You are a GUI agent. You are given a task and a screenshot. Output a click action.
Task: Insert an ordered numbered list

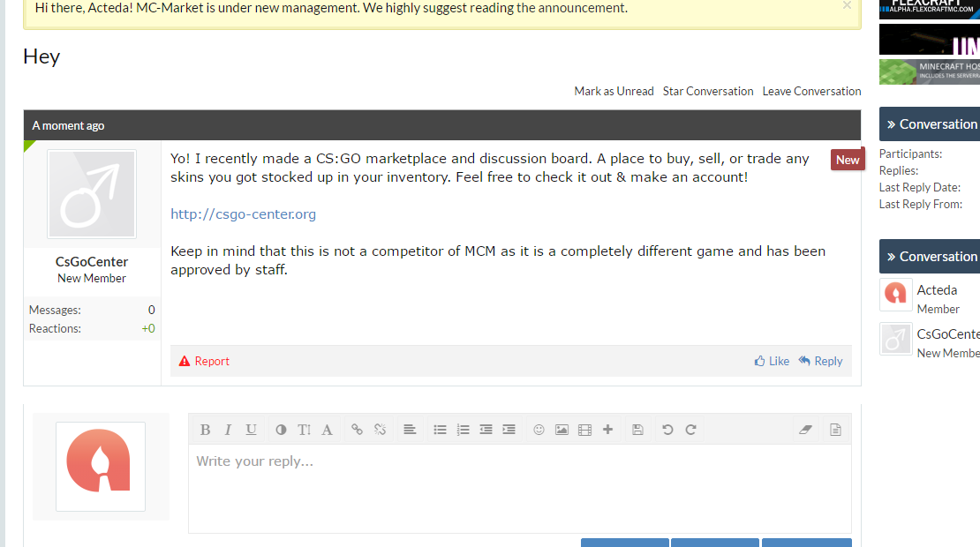coord(464,430)
